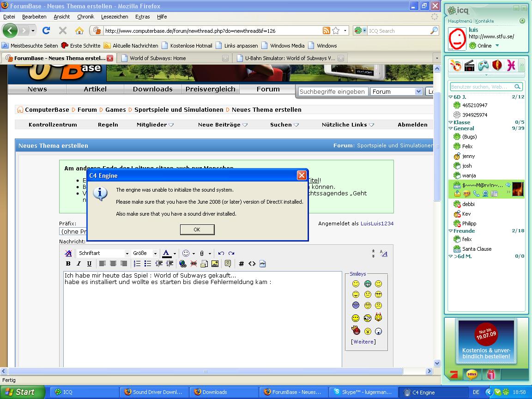The image size is (532, 399).
Task: Redo edit in the editor
Action: 231,253
